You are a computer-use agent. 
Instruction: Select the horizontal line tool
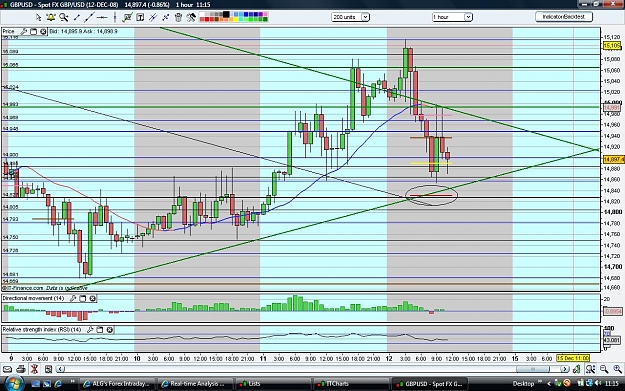(102, 17)
